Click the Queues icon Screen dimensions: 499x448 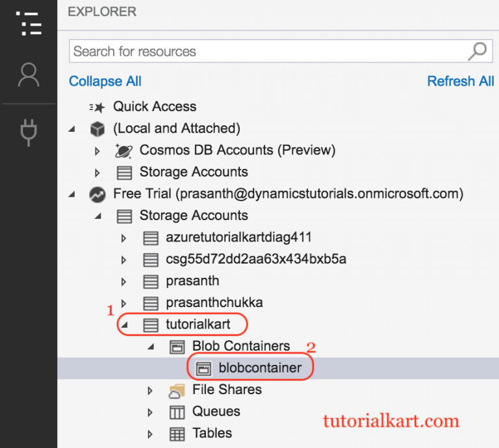pyautogui.click(x=177, y=412)
